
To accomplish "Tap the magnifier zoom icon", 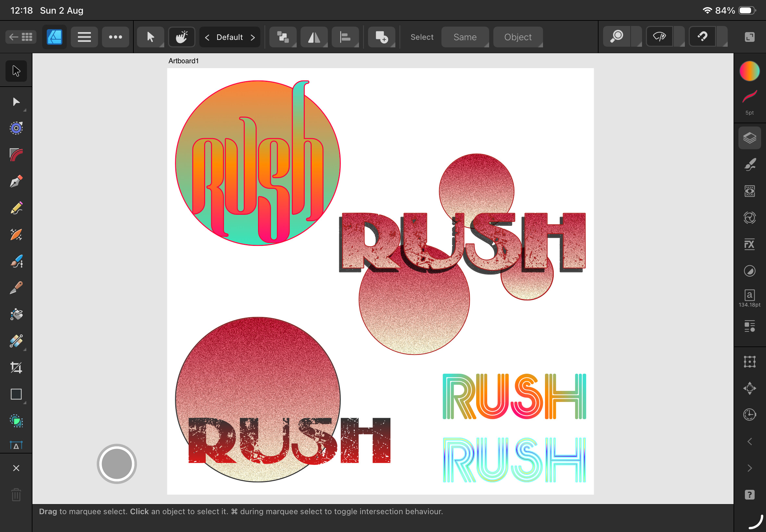I will (x=617, y=36).
